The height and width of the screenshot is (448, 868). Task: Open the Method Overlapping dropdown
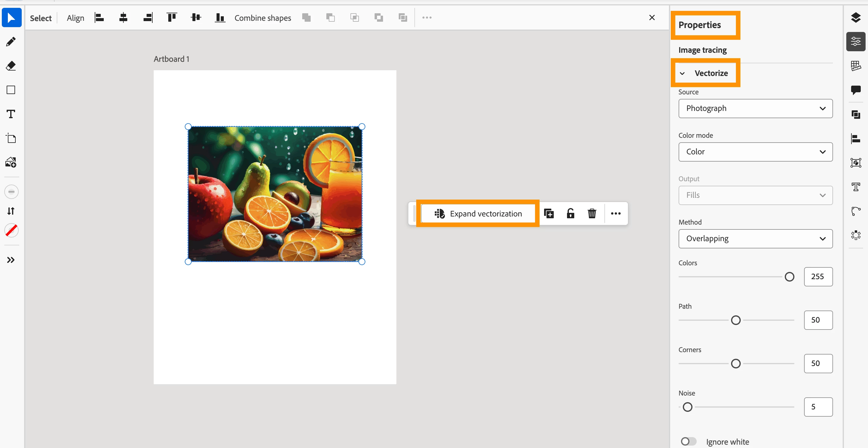pyautogui.click(x=755, y=239)
